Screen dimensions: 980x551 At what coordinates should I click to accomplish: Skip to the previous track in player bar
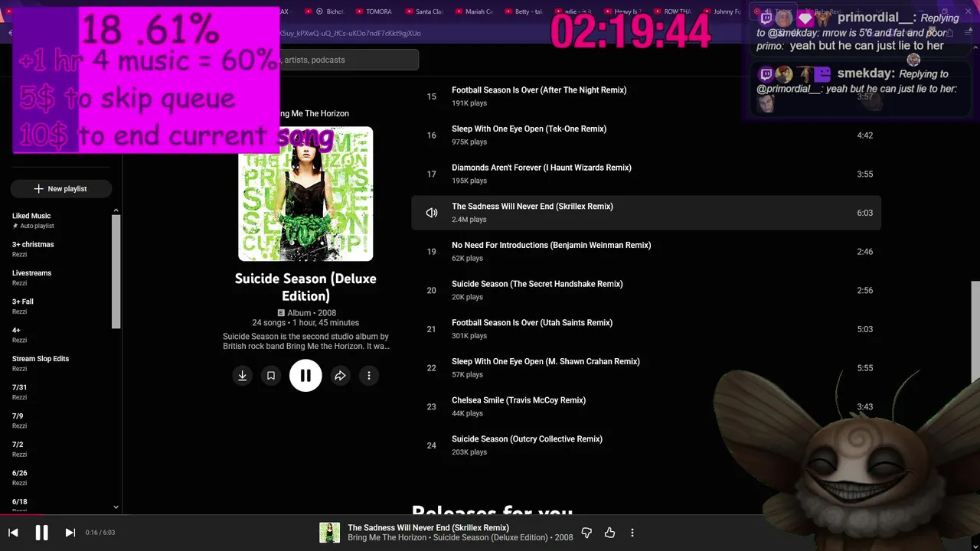pos(13,533)
